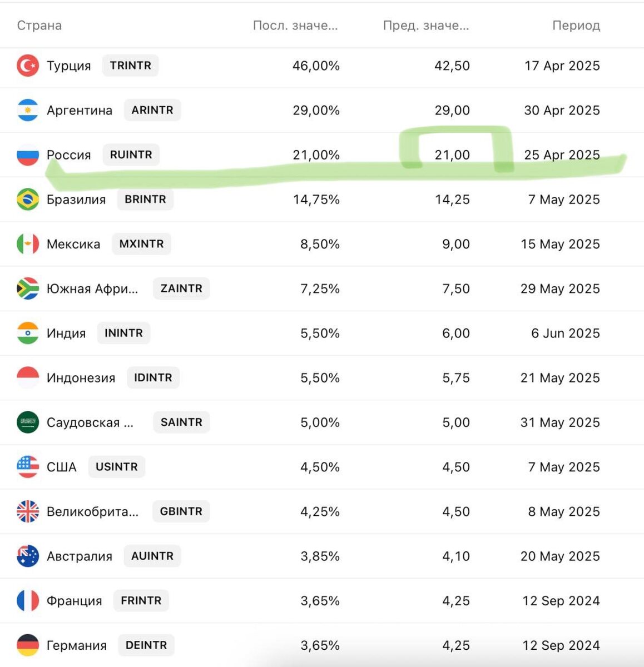Open the TRINTR ticker badge

(131, 66)
